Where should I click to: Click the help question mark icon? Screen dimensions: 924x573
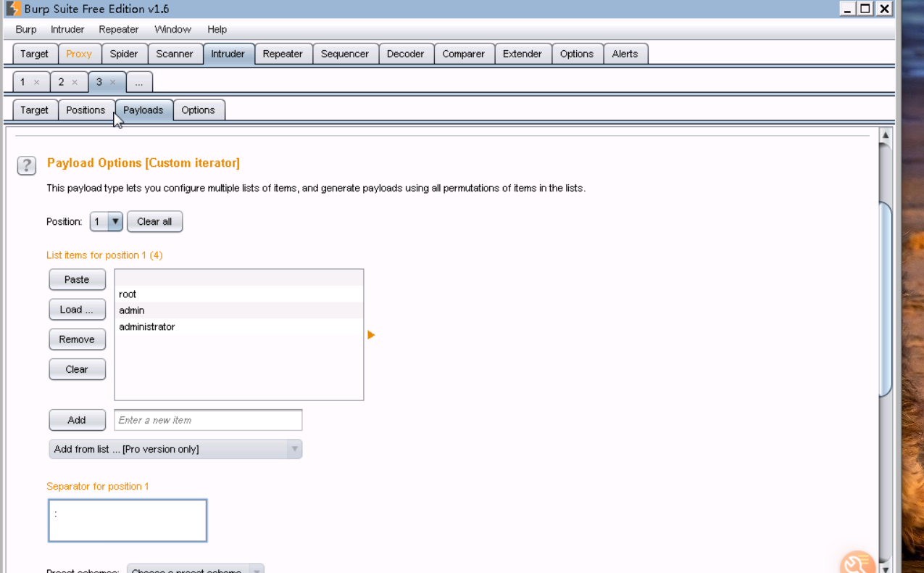click(x=27, y=165)
